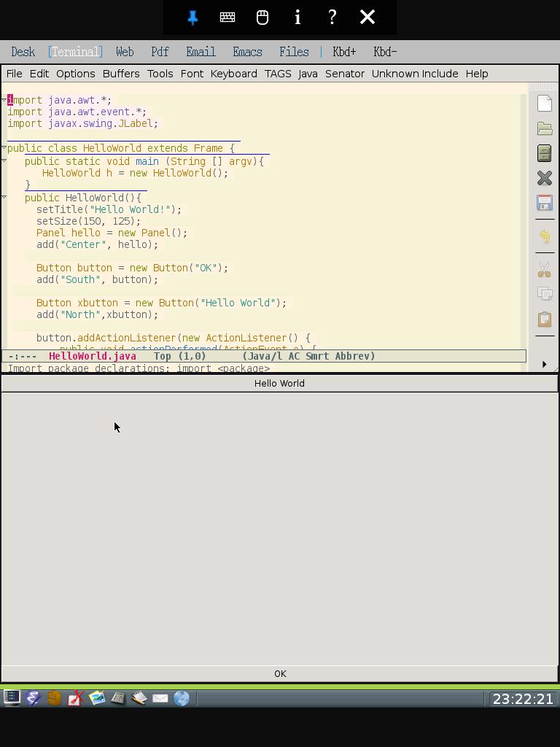Open the Buffers menu

pyautogui.click(x=121, y=74)
